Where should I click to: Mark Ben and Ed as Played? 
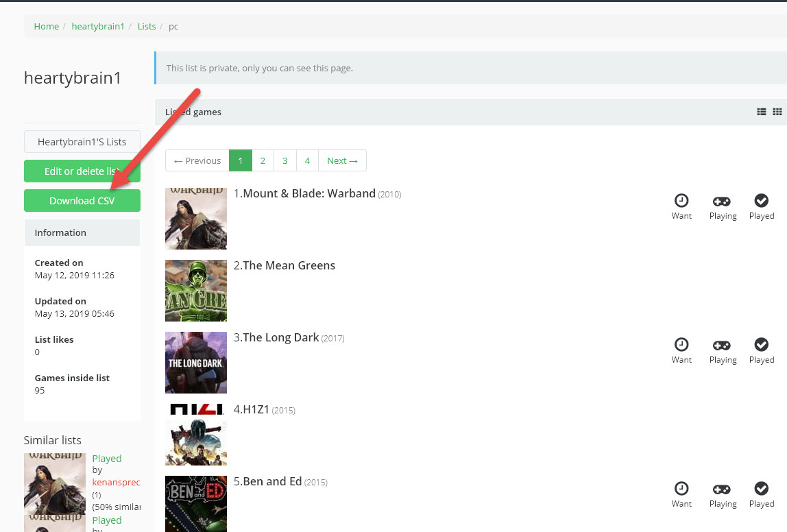pyautogui.click(x=762, y=495)
